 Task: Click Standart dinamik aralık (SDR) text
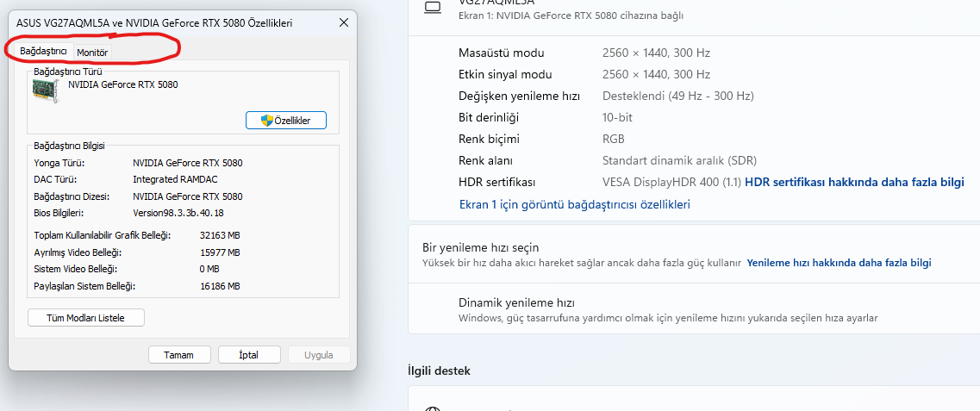pos(679,160)
